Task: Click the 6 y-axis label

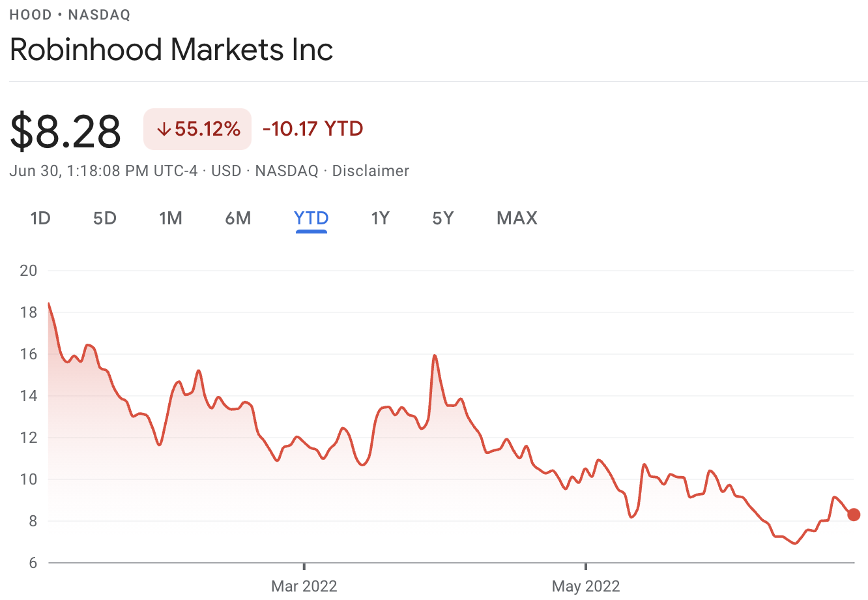Action: (33, 563)
